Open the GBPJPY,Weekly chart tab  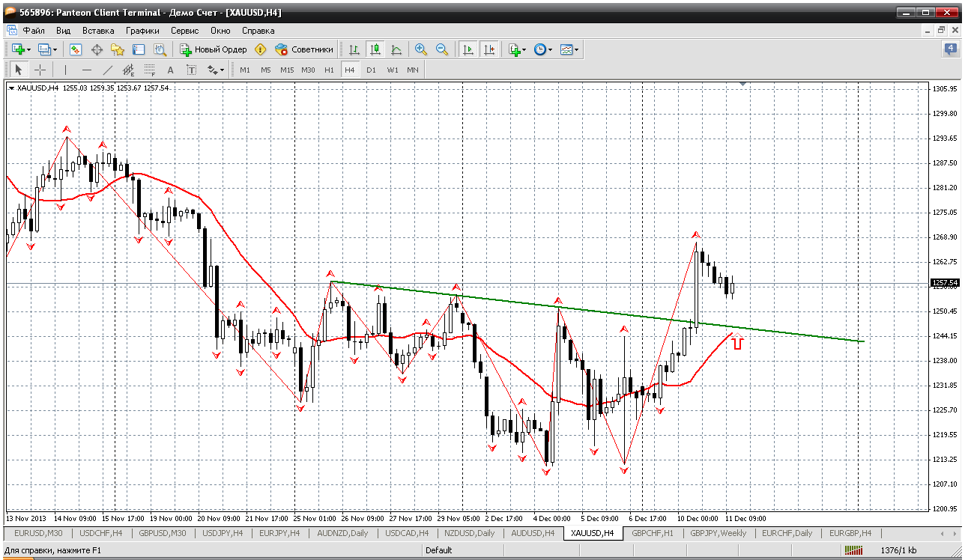tap(719, 533)
